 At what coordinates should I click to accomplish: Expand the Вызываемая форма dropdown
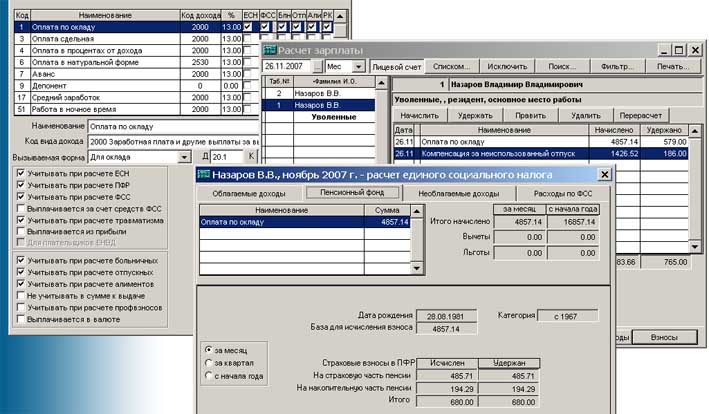coord(184,157)
